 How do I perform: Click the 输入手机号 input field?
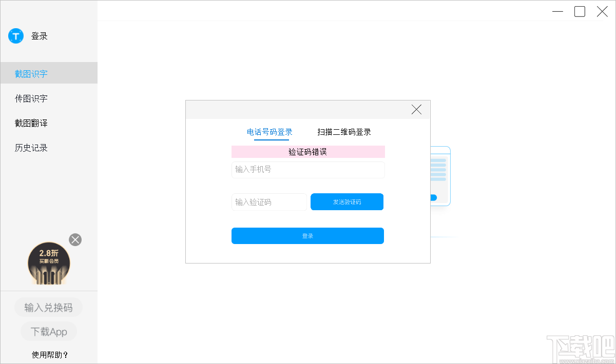click(x=307, y=170)
